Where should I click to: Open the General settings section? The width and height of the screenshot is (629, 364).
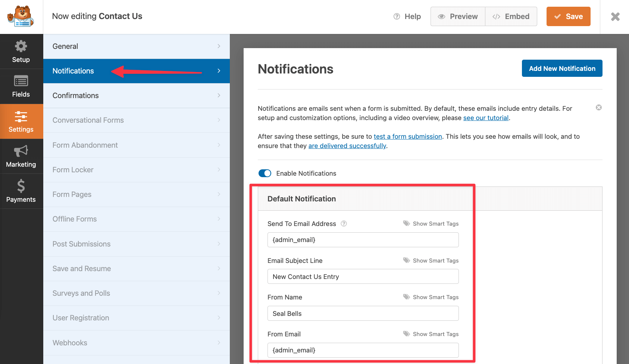[x=137, y=46]
